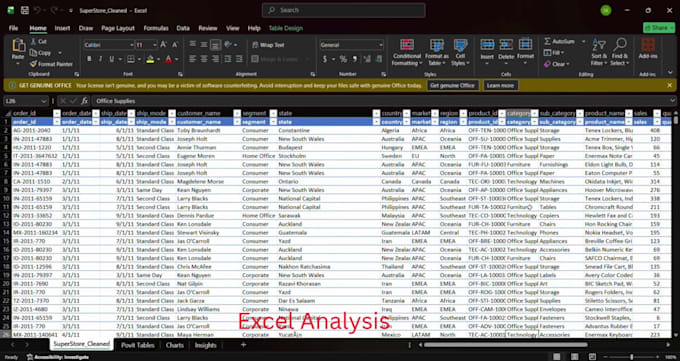Toggle Align Left
Screen dimensions: 680x361
click(193, 59)
